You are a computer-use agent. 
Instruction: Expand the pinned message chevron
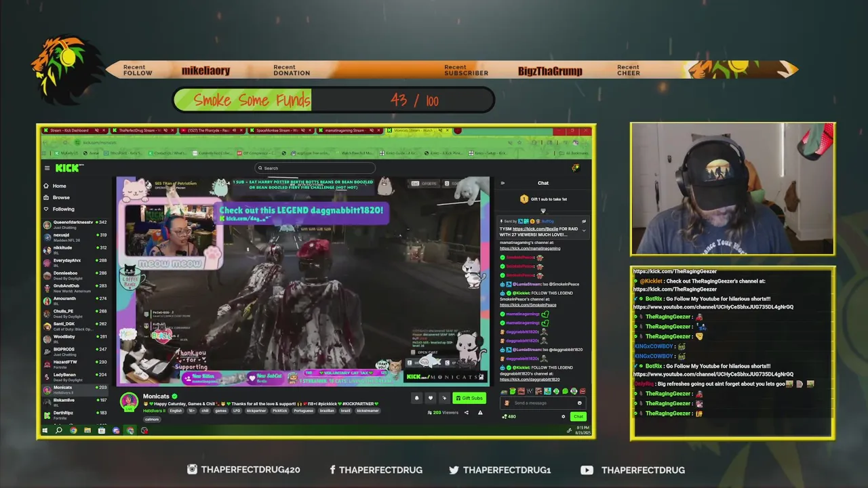pos(584,230)
